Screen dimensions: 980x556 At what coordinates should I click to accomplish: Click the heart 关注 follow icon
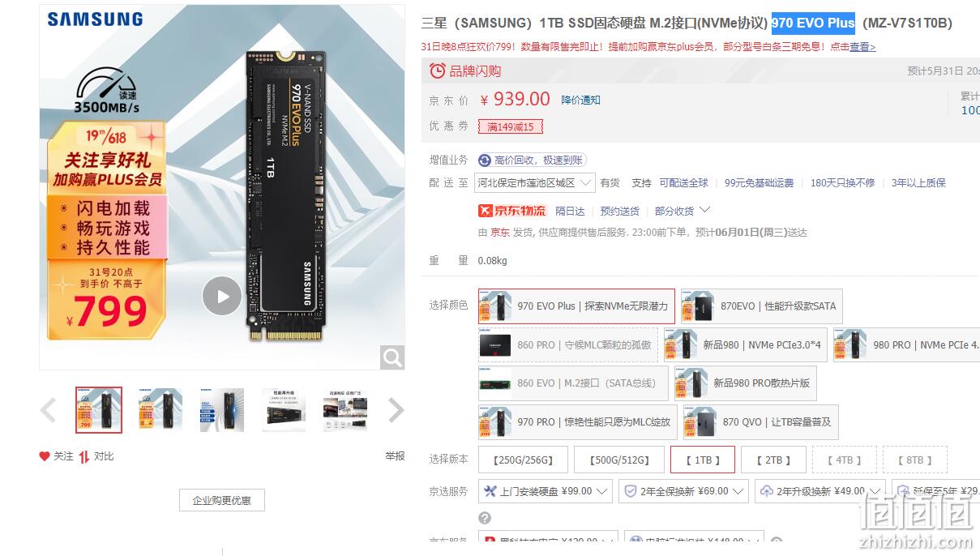45,456
